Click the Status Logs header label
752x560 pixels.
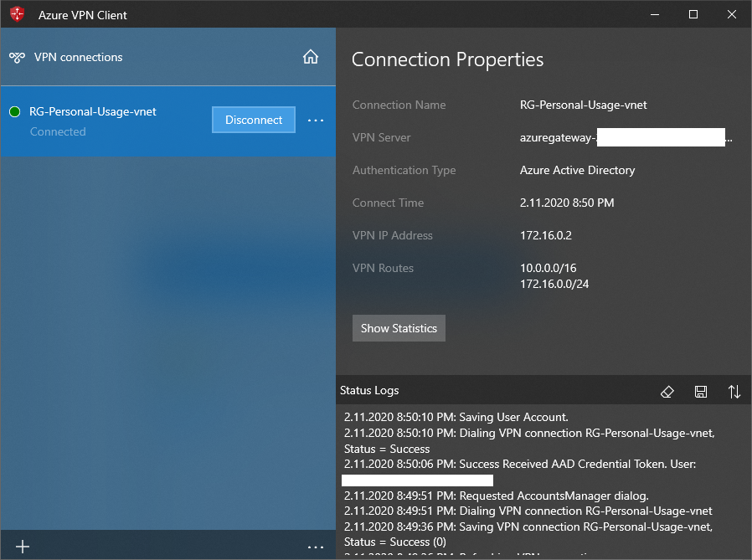(369, 390)
